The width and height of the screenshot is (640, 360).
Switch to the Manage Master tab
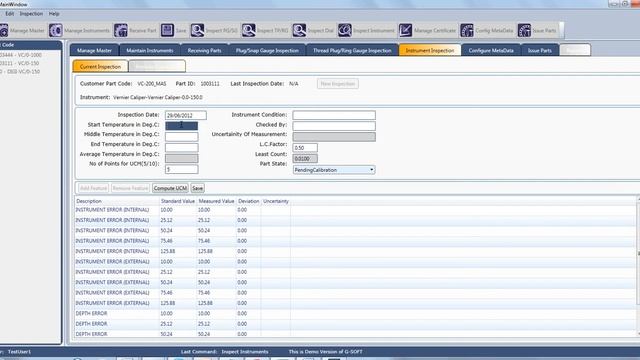tap(94, 50)
